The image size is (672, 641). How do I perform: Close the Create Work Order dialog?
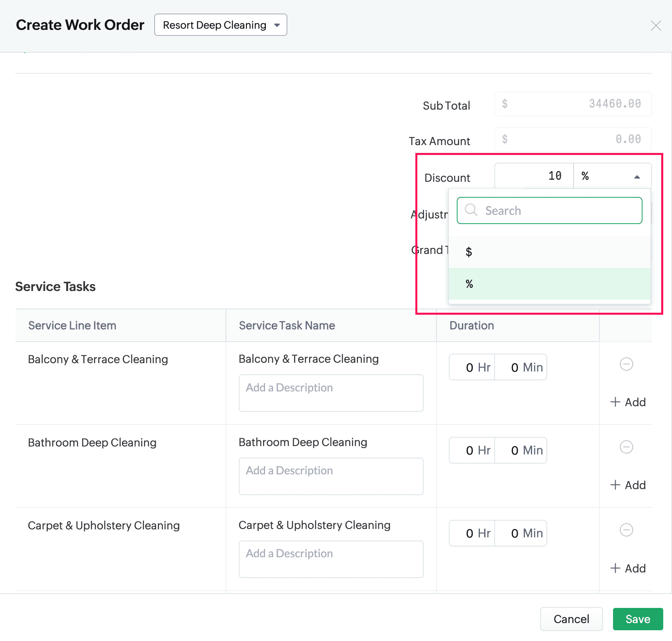click(656, 26)
